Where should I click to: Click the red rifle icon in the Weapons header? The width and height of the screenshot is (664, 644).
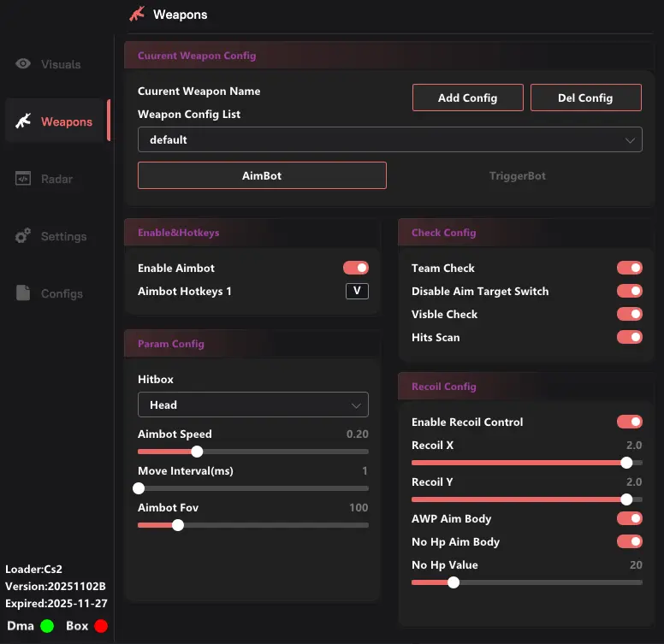(x=137, y=14)
